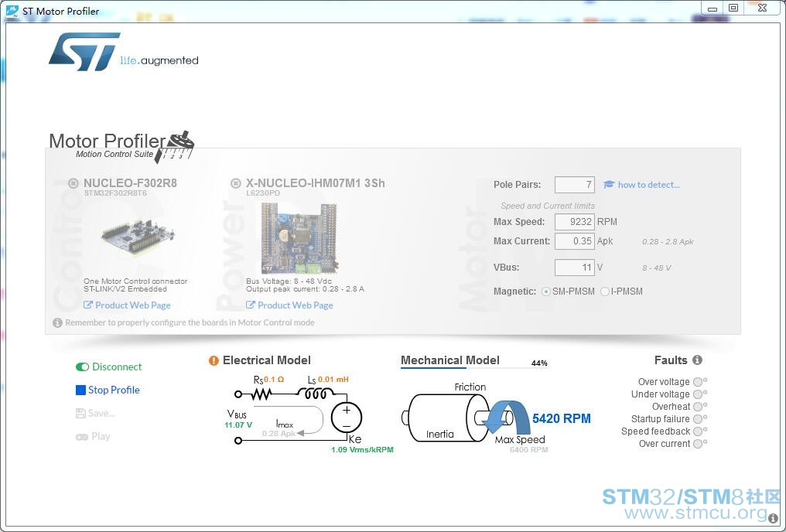Click the Electrical Model warning icon
Viewport: 786px width, 532px height.
point(214,360)
